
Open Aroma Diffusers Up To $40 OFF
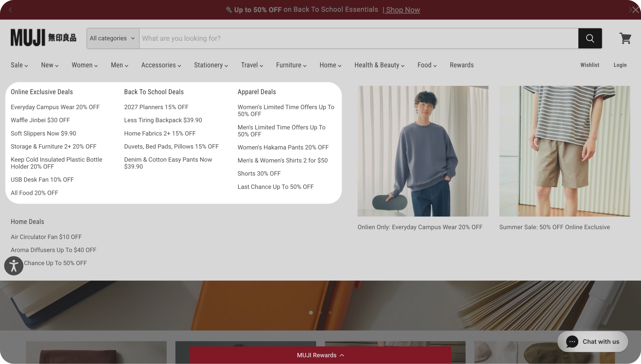[54, 250]
